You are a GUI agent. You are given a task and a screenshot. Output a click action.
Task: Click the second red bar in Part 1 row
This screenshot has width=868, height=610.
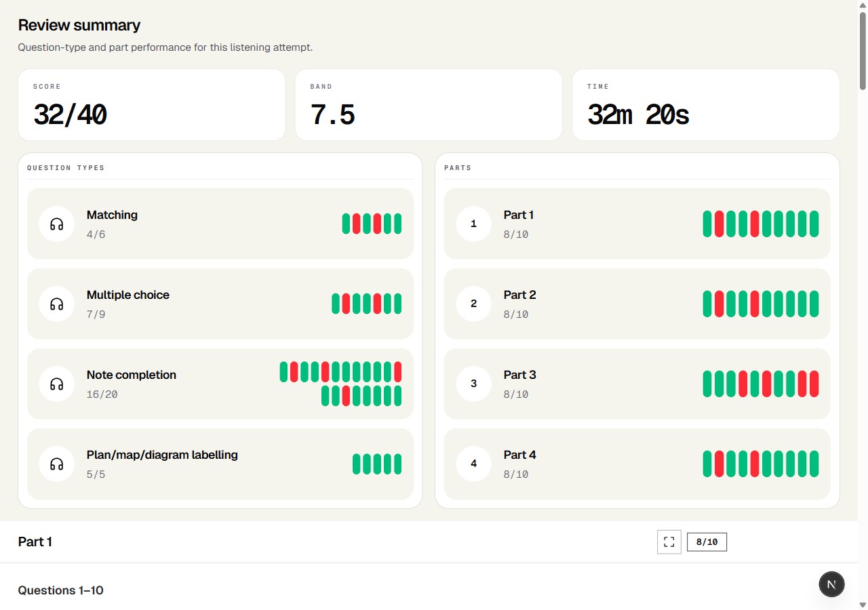(755, 224)
